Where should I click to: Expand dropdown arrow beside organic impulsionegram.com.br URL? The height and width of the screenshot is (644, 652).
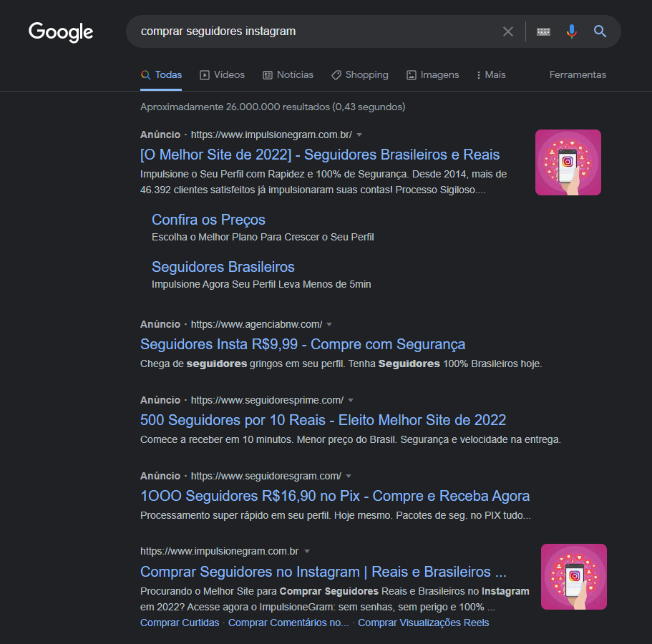(x=307, y=552)
